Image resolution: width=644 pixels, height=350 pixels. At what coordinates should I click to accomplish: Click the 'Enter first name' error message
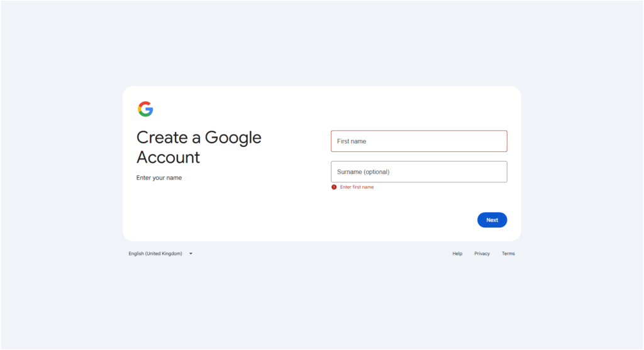(x=357, y=187)
